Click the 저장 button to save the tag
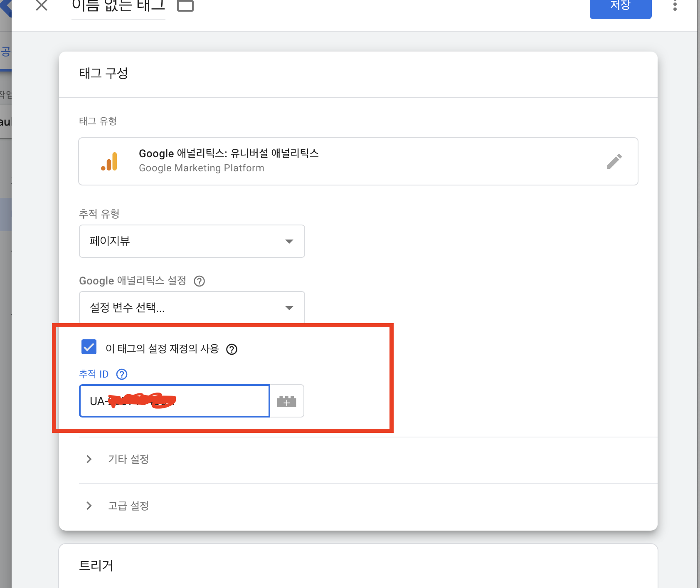 point(620,5)
